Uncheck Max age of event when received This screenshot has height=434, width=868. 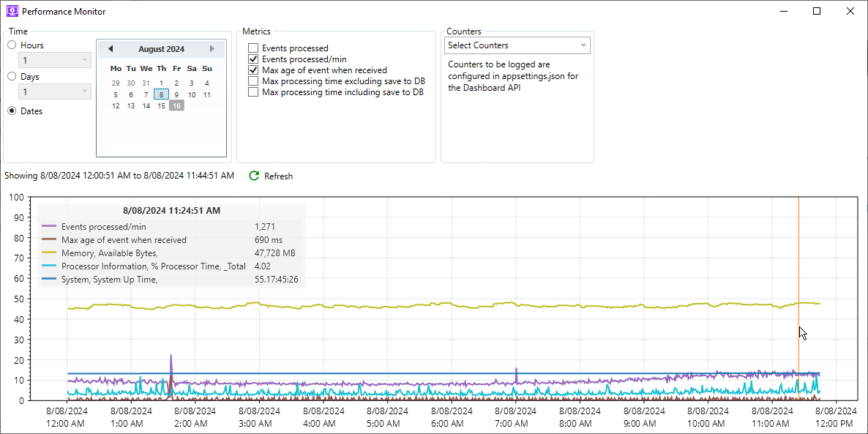[x=254, y=70]
